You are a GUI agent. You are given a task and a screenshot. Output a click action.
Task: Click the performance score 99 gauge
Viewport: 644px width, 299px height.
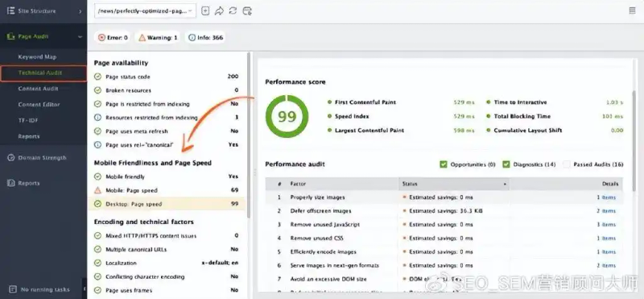coord(287,116)
